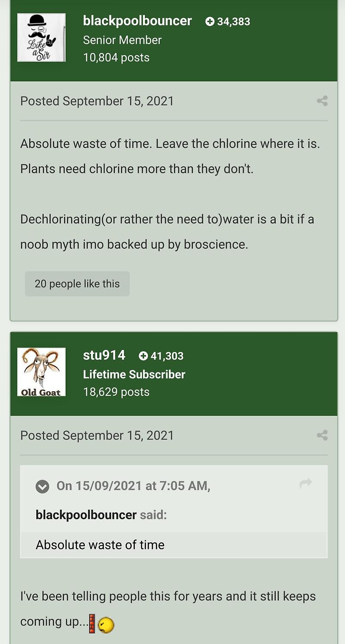The image size is (345, 644).
Task: Open blackpoolbouncer's profile from username heading
Action: pos(137,21)
